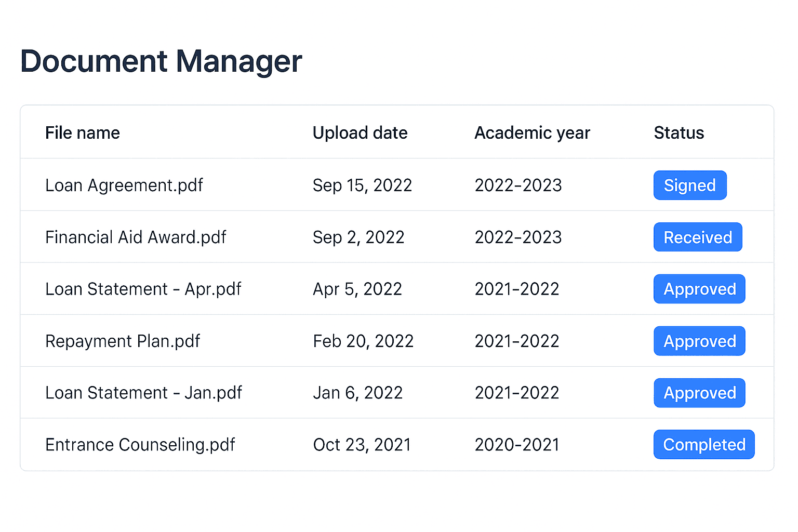Image resolution: width=798 pixels, height=532 pixels.
Task: Click the Status column header
Action: tap(679, 133)
